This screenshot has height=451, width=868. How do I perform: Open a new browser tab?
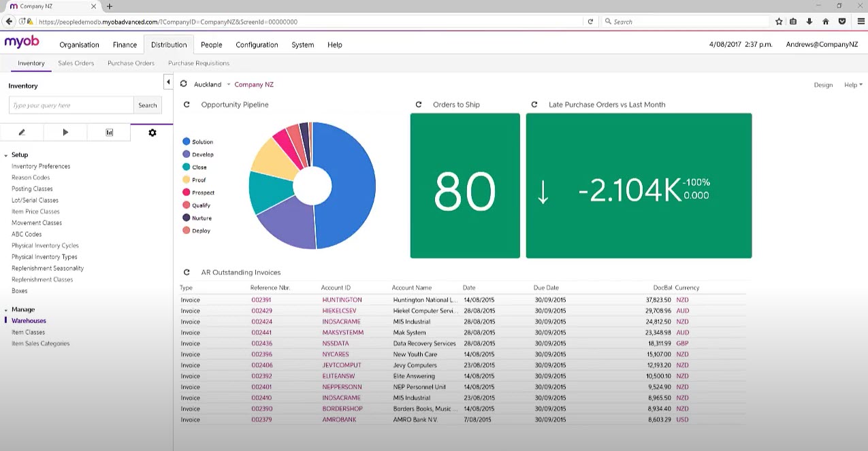pyautogui.click(x=110, y=6)
